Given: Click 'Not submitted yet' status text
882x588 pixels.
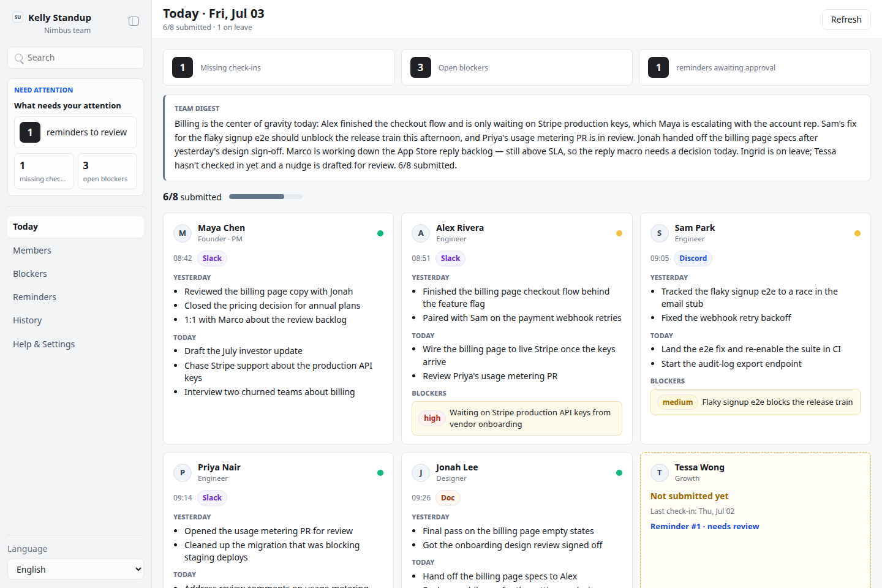Looking at the screenshot, I should 689,496.
